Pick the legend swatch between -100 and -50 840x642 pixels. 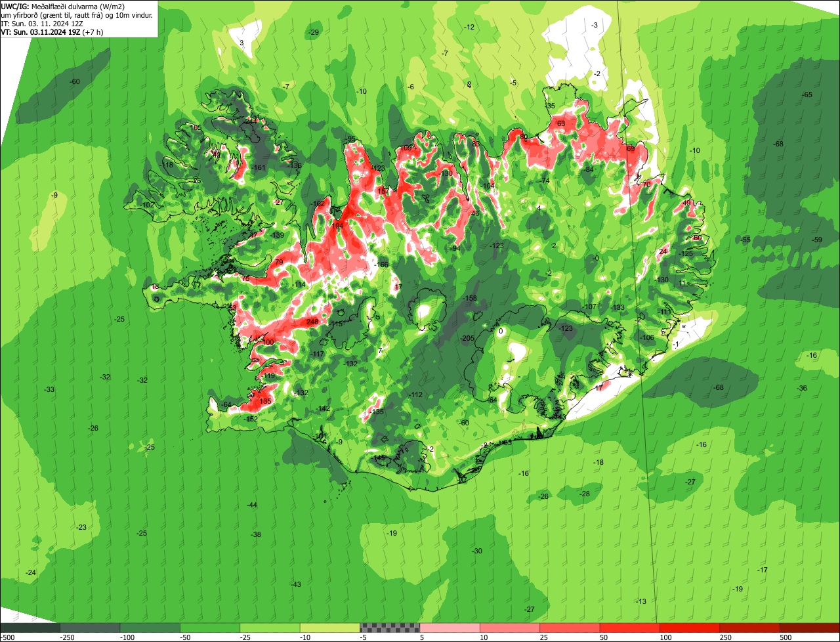[150, 628]
